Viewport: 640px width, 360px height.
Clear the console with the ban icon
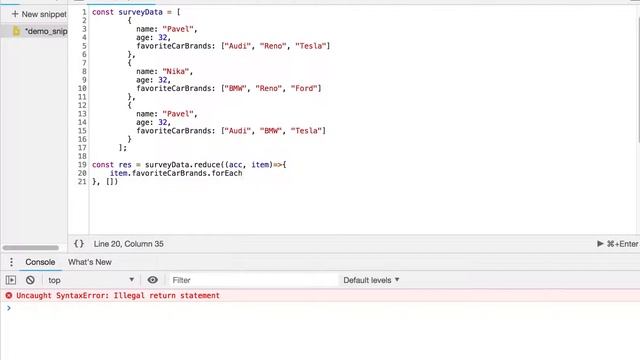(30, 280)
